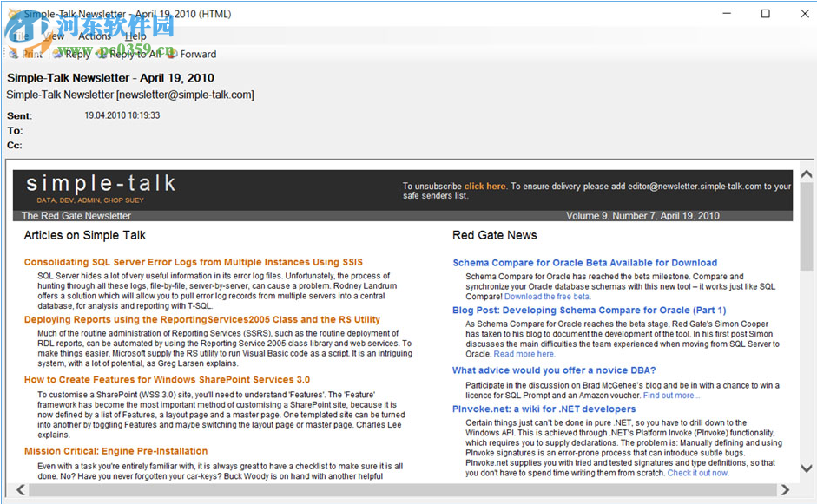Click the 'Read more here' link
This screenshot has height=504, width=817.
pos(524,354)
